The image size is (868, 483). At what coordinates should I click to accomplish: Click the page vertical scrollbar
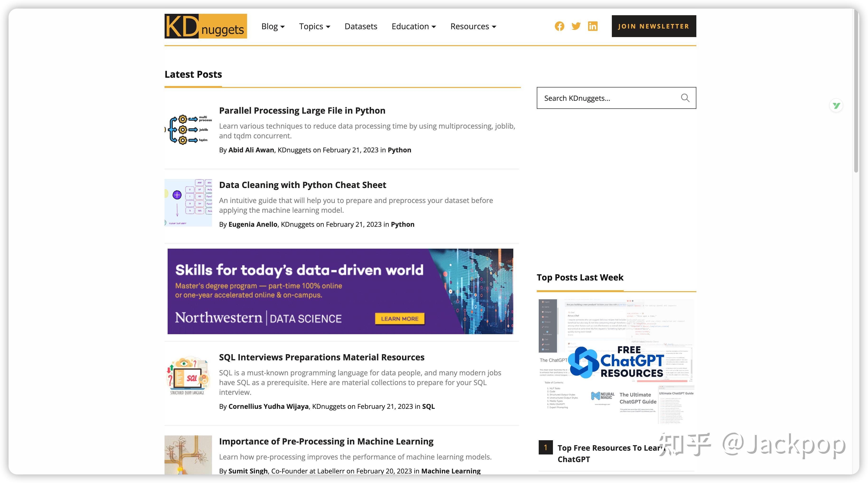(x=856, y=91)
